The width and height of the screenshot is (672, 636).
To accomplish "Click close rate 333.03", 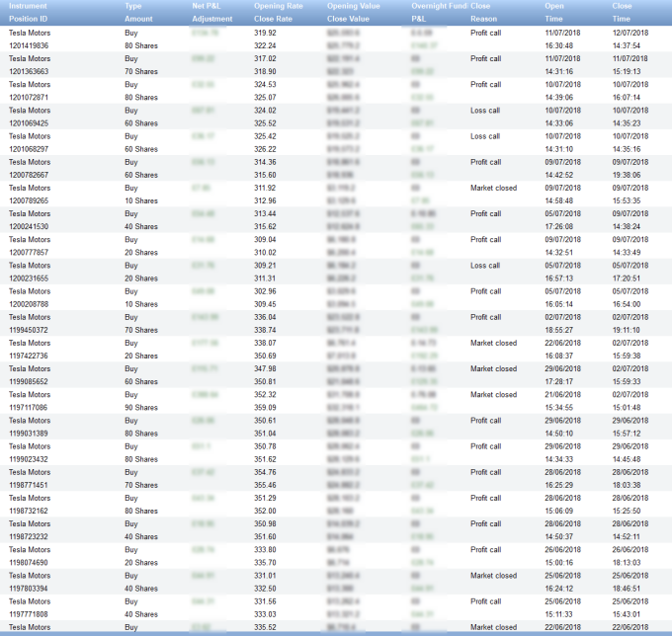I will point(265,614).
